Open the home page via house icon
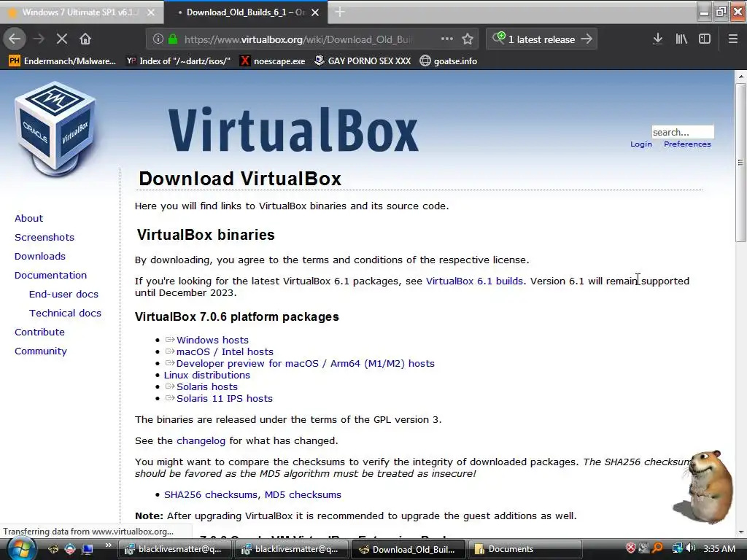 click(x=85, y=39)
